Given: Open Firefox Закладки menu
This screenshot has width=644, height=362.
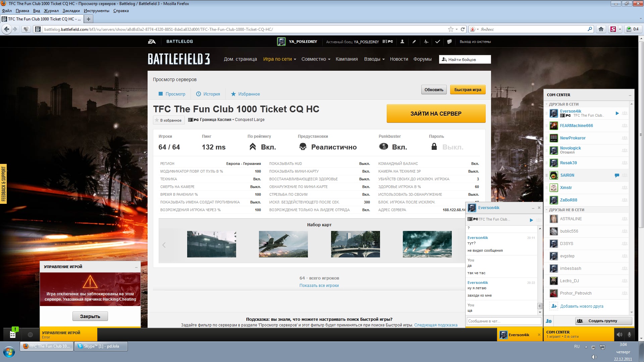Looking at the screenshot, I should coord(71,11).
